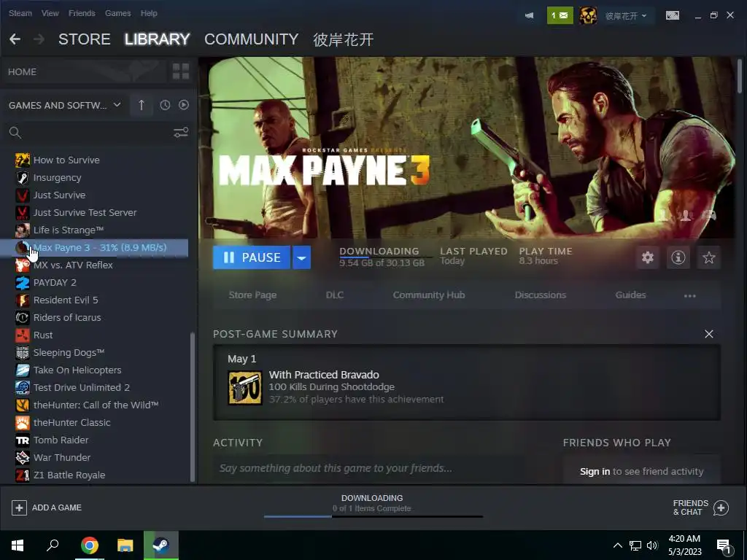Show game info icon

678,257
